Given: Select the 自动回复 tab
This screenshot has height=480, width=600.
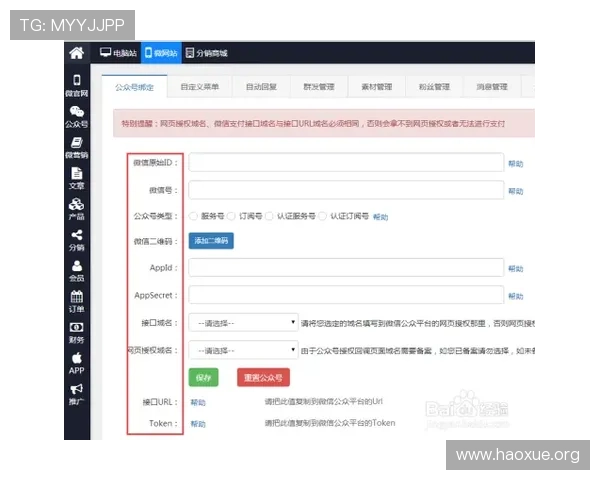Looking at the screenshot, I should coord(261,87).
